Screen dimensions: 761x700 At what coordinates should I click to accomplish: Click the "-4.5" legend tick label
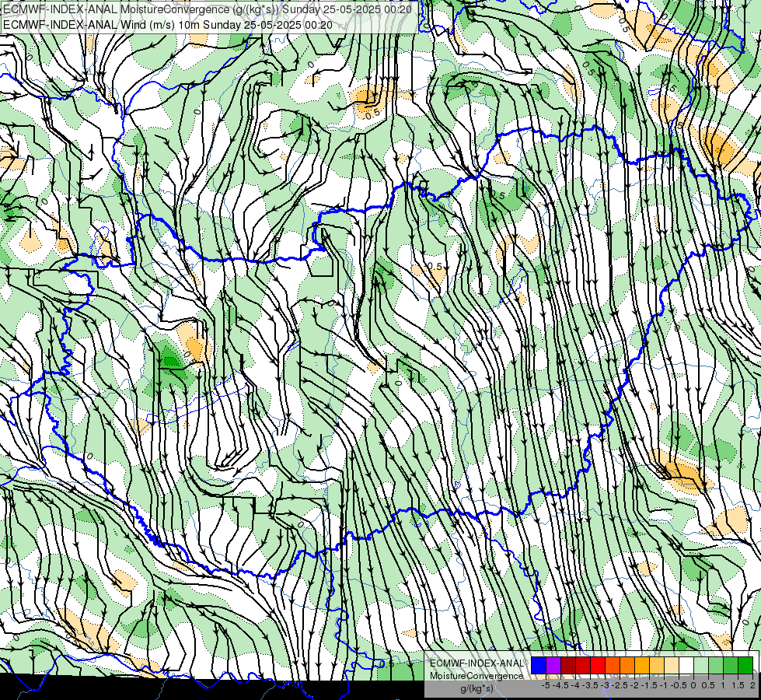(560, 685)
